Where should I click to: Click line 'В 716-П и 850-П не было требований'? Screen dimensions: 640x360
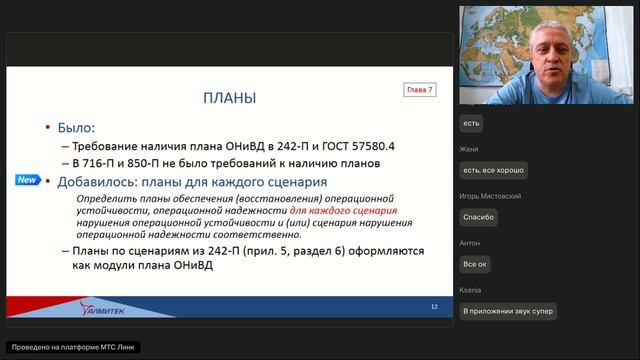coord(226,163)
